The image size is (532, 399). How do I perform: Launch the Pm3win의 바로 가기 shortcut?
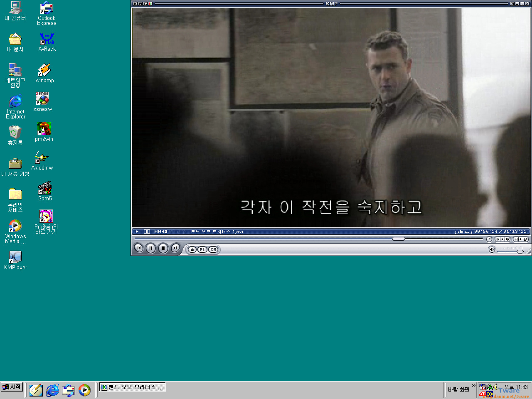point(46,222)
